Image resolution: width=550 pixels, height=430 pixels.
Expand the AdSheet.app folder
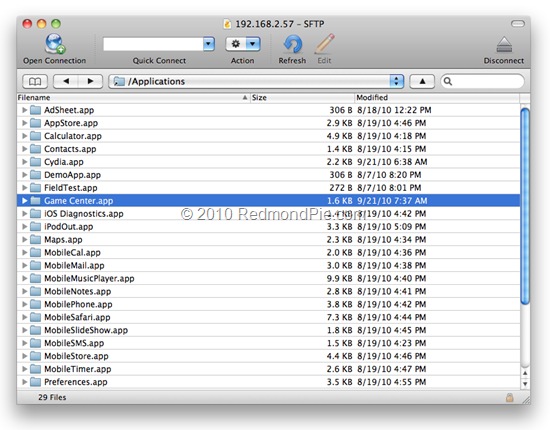[x=24, y=110]
